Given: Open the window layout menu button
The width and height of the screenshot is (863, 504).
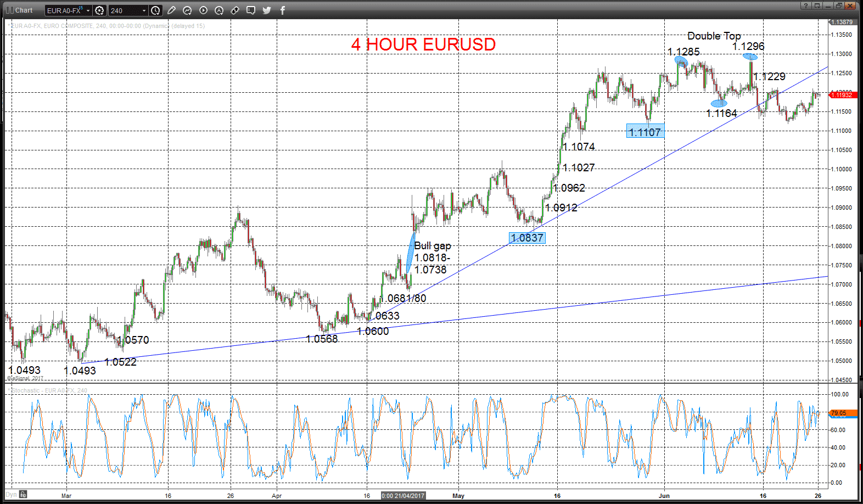Looking at the screenshot, I should coord(817,5).
